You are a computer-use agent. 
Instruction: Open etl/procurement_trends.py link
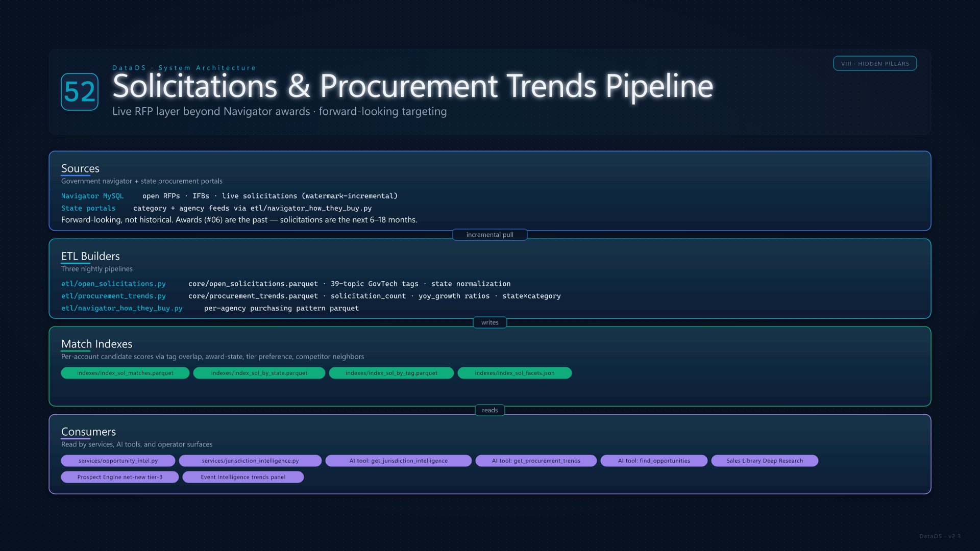pos(113,296)
